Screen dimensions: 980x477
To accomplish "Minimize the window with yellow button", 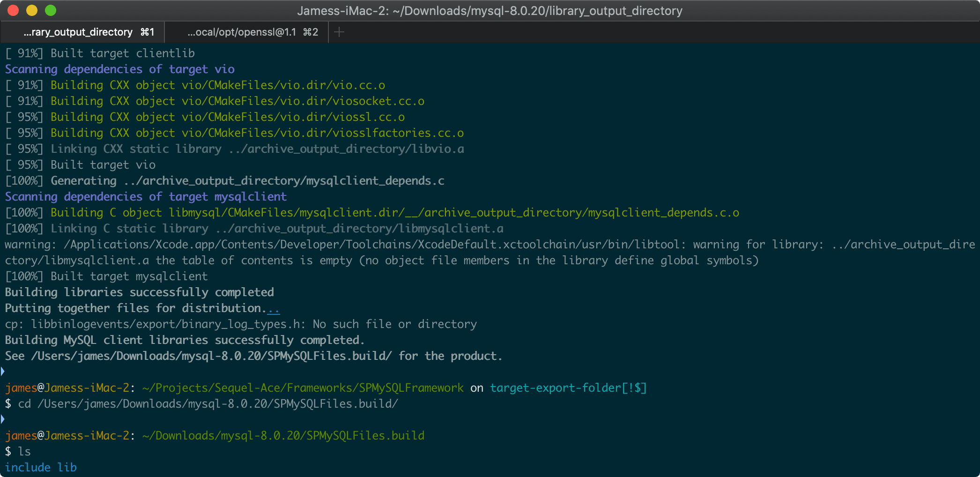I will [32, 10].
